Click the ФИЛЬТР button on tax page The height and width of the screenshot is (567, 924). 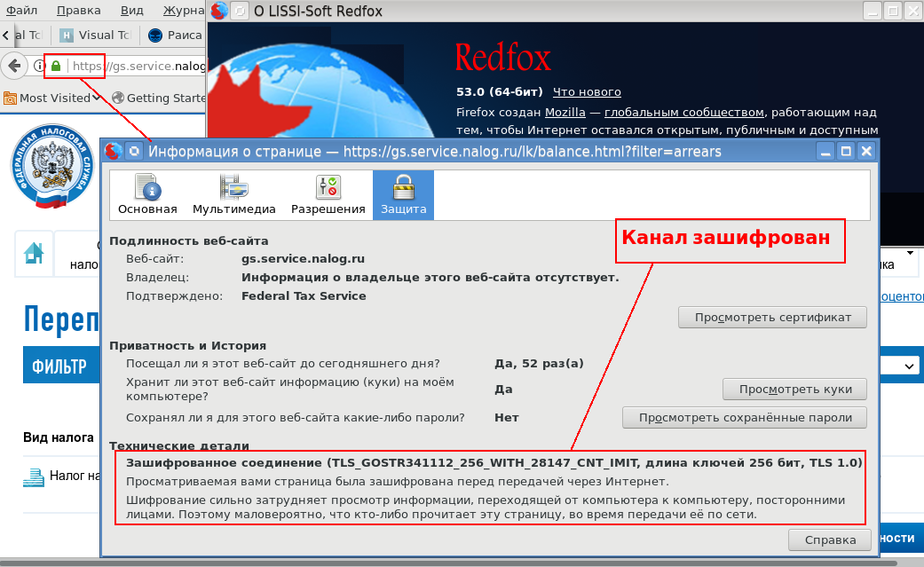61,366
